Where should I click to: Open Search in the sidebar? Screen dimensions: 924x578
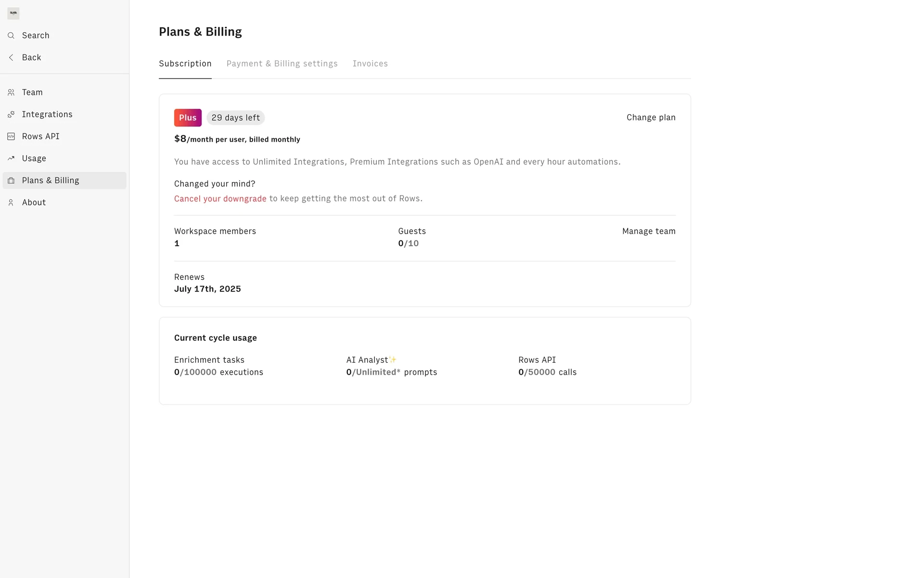pyautogui.click(x=64, y=36)
